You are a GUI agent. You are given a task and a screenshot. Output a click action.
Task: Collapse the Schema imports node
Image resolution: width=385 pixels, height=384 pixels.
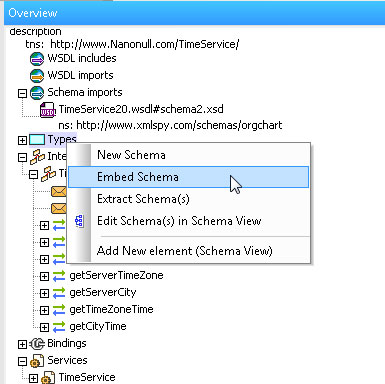point(22,93)
